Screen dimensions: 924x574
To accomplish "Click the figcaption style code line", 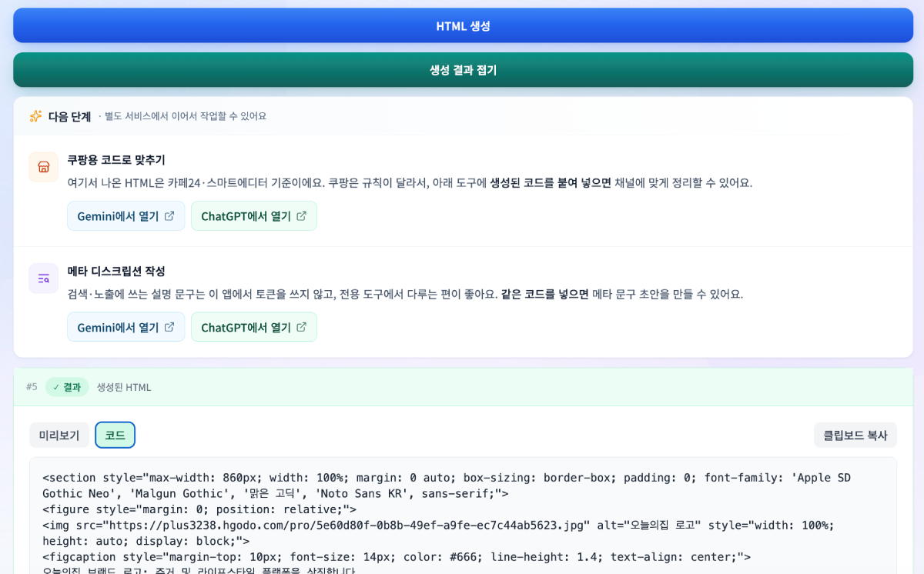I will point(397,557).
